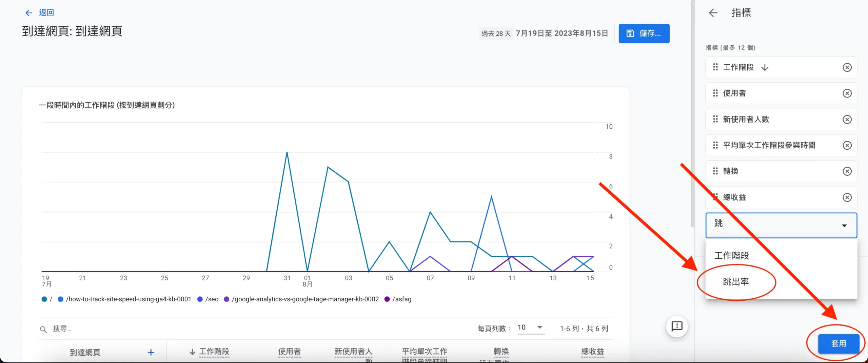Click drag handle of 平均單次工作階段參與時間 metric
Screen dimensions: 868x363
[x=715, y=145]
